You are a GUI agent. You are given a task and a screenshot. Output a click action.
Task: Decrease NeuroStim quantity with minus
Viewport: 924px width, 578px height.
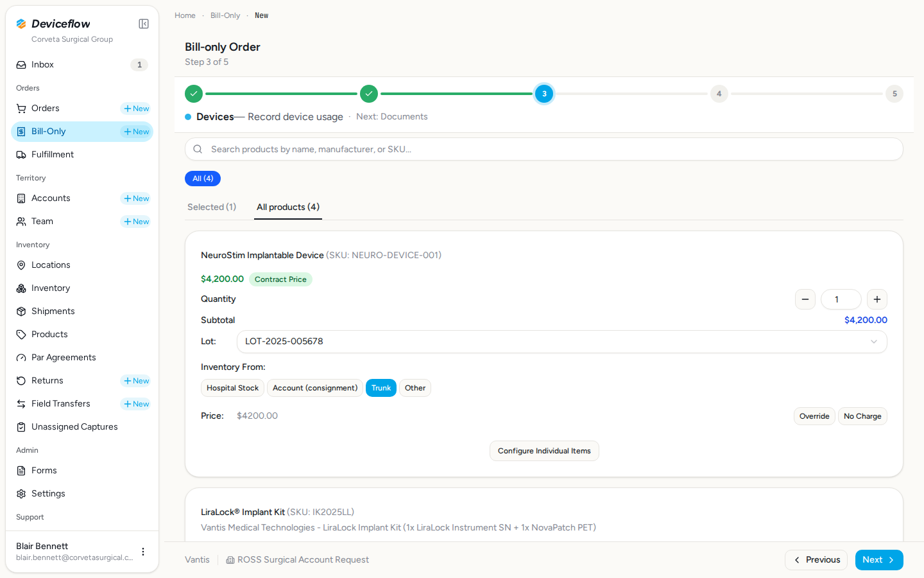point(805,299)
